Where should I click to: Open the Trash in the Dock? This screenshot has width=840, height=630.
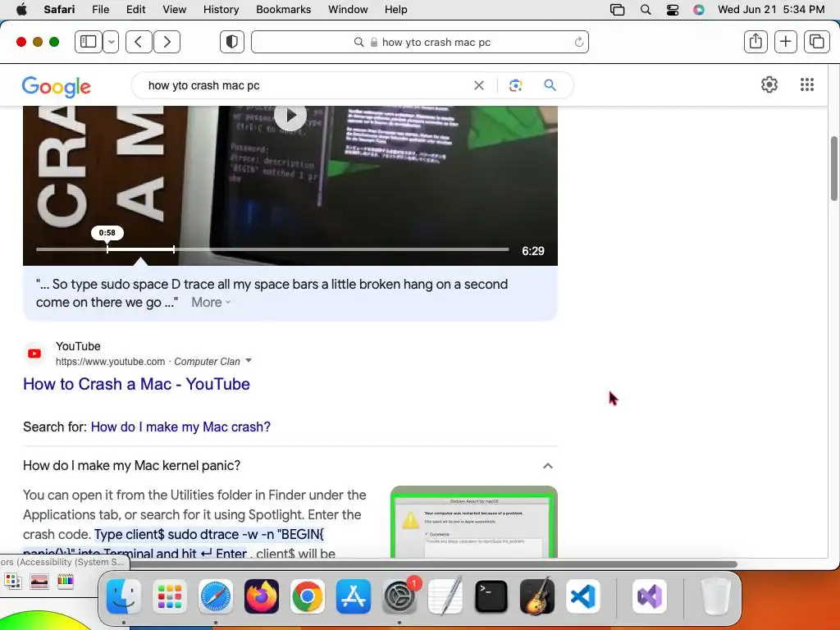[715, 596]
